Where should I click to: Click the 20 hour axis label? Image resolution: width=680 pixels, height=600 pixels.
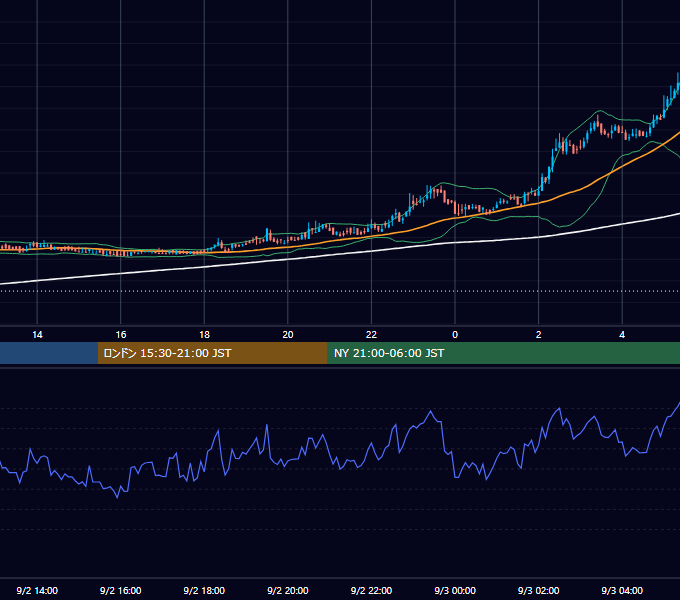(x=288, y=335)
